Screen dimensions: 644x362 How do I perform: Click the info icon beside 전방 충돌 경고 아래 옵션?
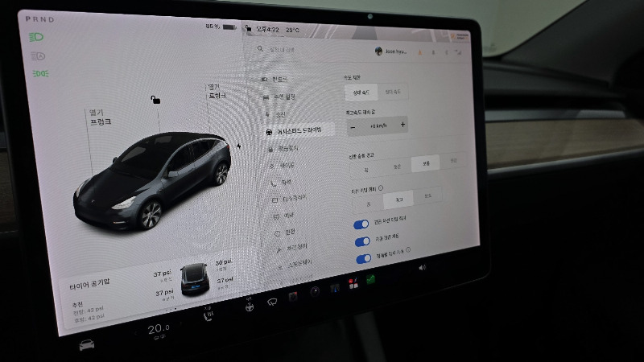coord(381,188)
